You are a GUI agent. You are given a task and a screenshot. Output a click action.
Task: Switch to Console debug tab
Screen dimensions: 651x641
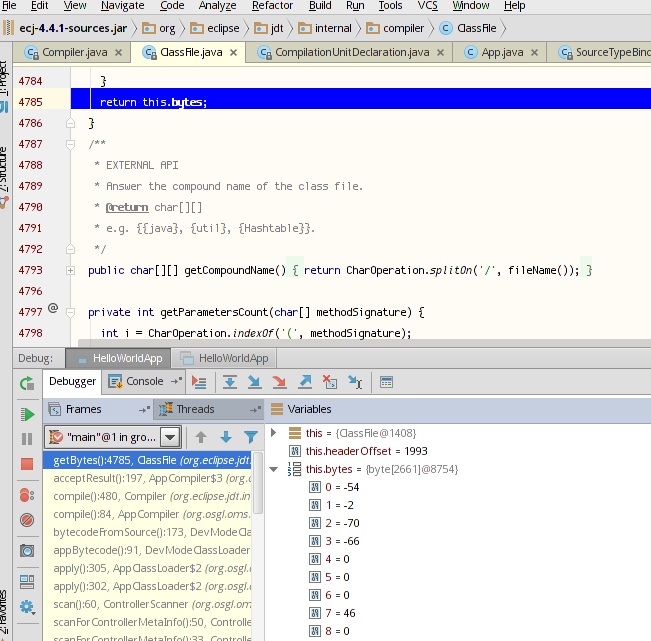pos(144,382)
